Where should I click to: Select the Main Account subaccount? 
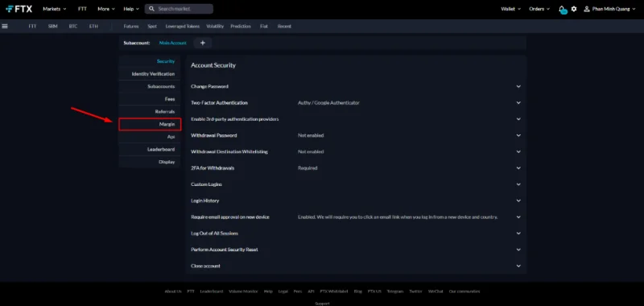(x=172, y=43)
